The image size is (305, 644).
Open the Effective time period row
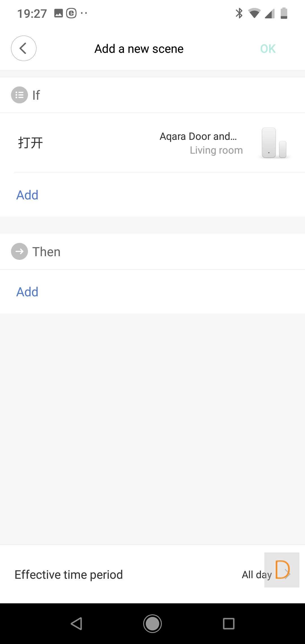pyautogui.click(x=69, y=575)
